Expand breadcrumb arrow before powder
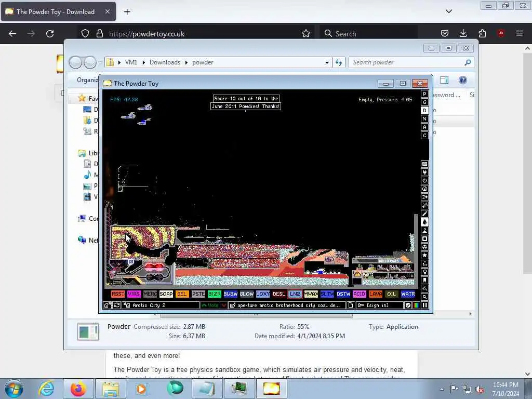Viewport: 532px width, 399px height. [187, 62]
